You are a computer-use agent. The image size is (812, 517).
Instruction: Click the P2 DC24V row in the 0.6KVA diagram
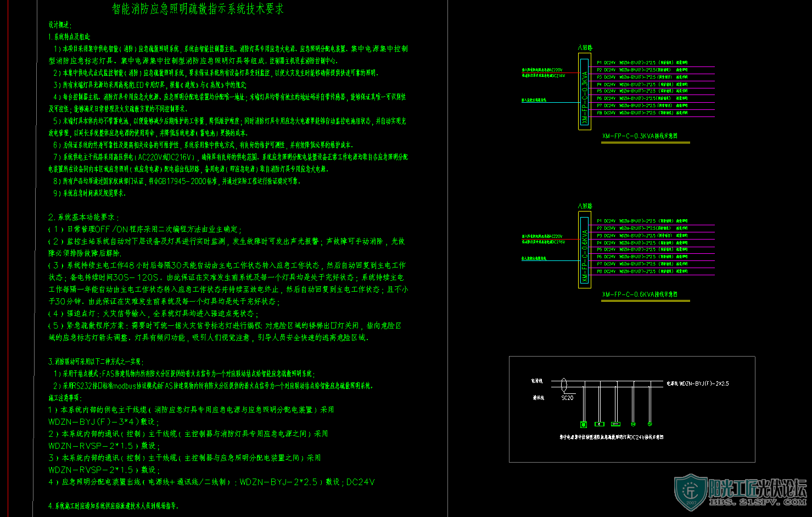[x=642, y=228]
